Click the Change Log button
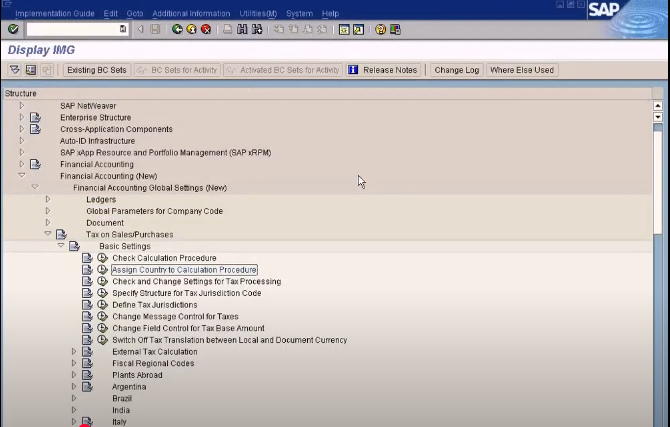 (x=456, y=70)
